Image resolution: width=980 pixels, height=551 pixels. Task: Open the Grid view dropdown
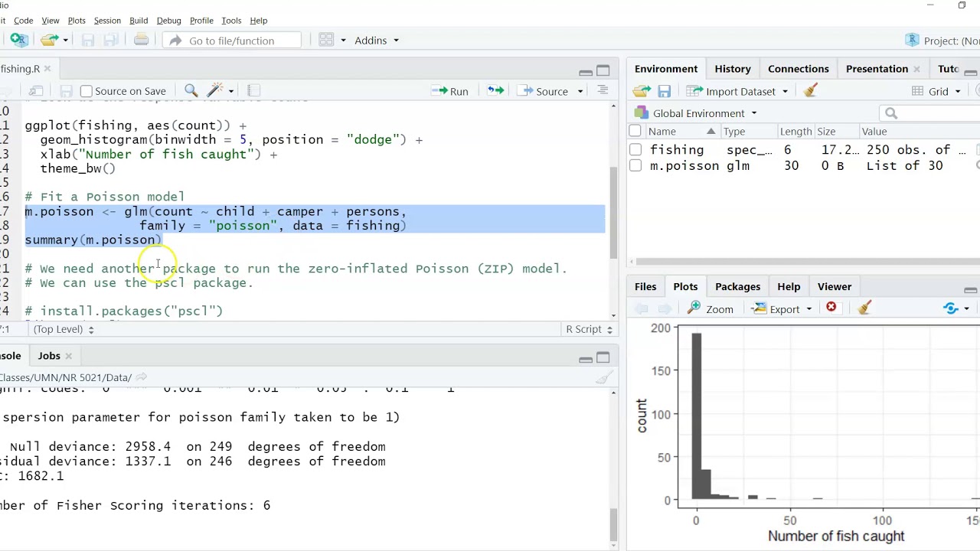pos(936,91)
